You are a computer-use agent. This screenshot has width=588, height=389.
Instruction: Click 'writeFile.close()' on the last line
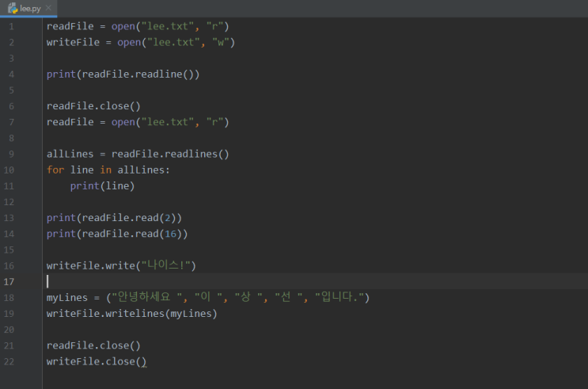click(x=97, y=361)
